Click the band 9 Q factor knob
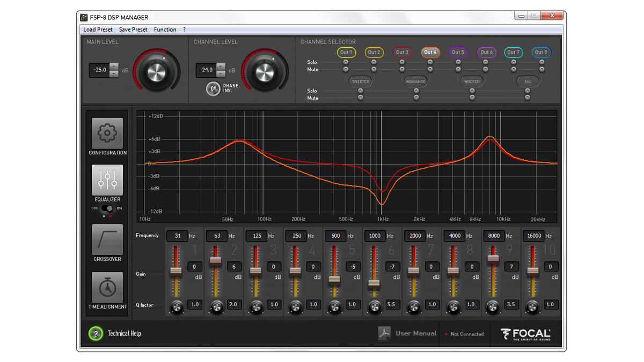 pyautogui.click(x=493, y=307)
